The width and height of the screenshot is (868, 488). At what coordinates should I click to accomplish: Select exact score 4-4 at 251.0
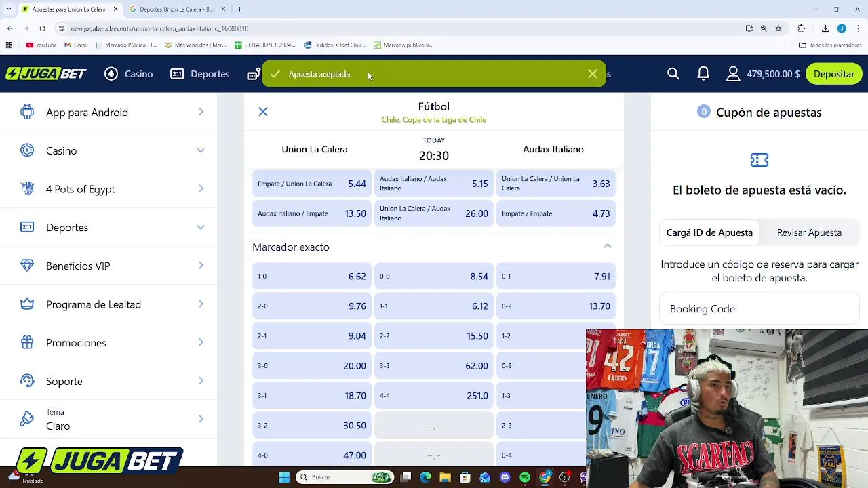434,395
